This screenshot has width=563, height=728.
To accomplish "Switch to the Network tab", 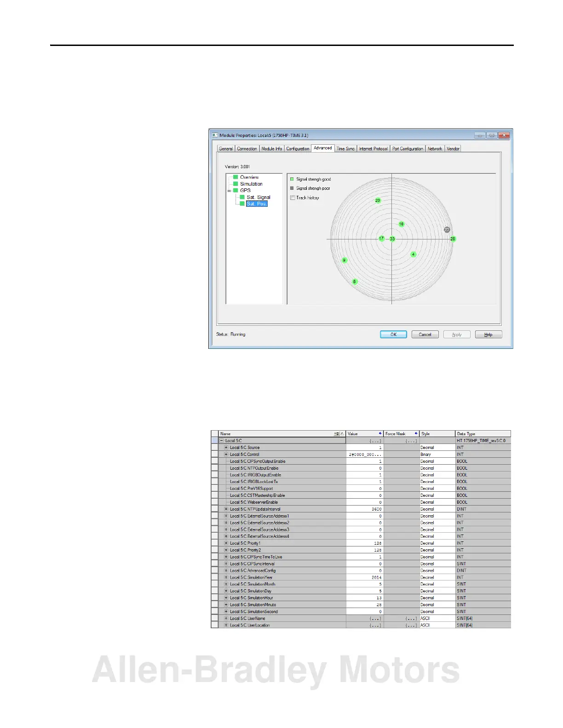I will point(435,149).
